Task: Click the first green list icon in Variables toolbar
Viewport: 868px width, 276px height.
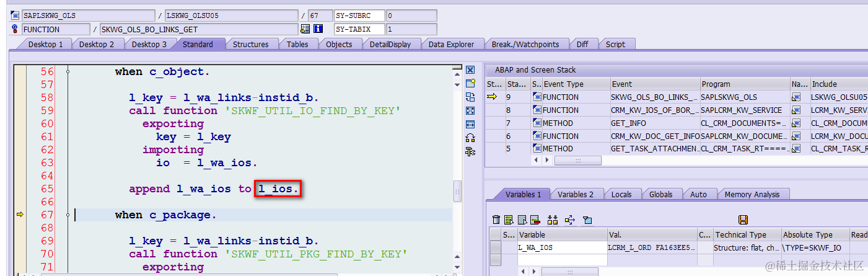Action: pyautogui.click(x=509, y=220)
